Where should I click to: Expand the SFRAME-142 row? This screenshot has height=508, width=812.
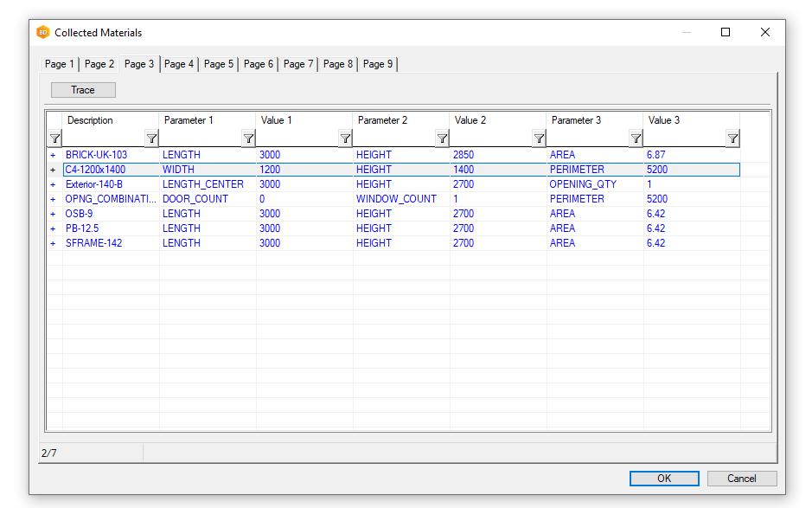click(x=54, y=243)
